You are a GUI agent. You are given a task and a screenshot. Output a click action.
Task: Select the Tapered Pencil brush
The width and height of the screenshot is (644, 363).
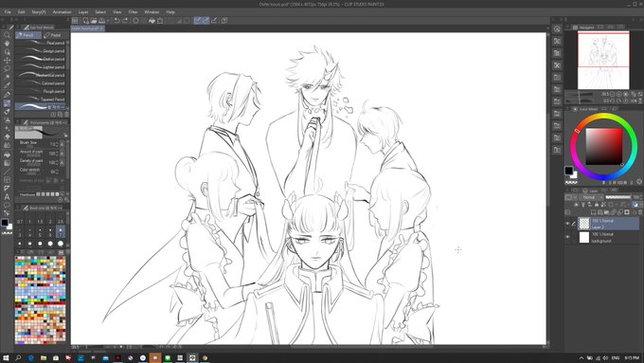40,100
